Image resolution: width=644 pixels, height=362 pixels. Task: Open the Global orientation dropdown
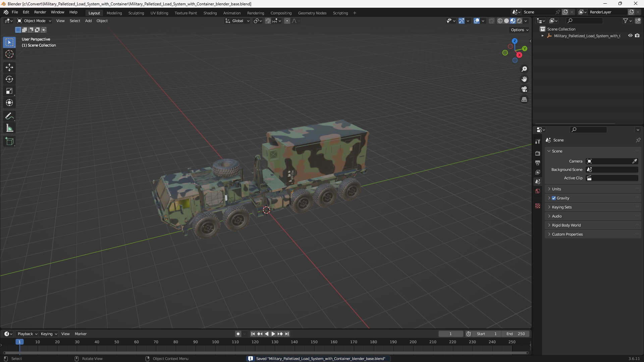pos(237,21)
